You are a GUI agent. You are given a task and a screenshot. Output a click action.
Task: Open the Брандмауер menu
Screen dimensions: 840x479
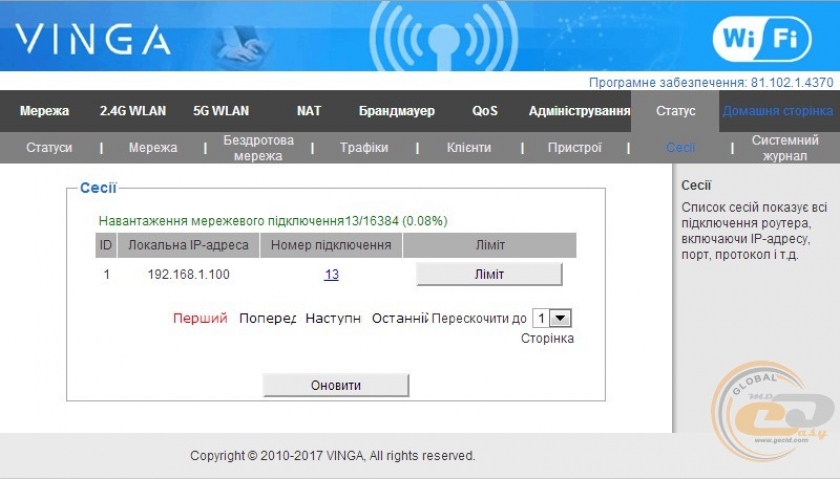pos(396,111)
